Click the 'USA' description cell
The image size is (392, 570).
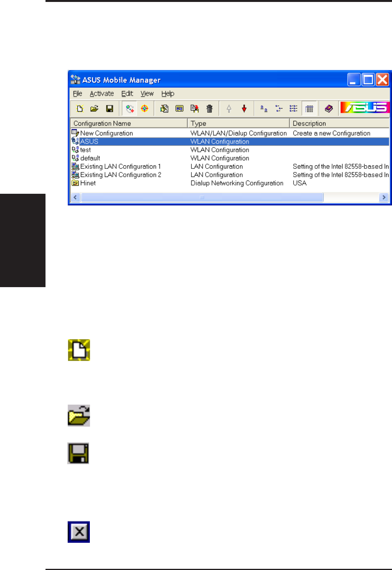299,183
